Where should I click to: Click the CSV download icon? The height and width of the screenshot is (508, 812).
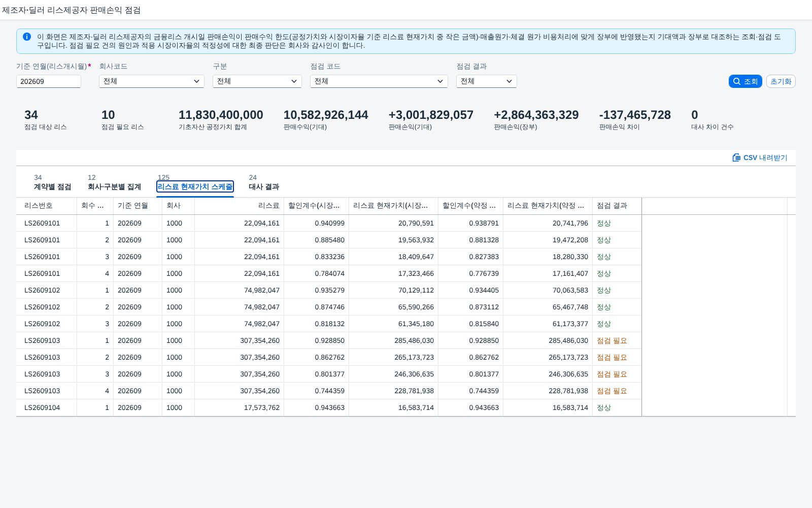click(x=736, y=157)
